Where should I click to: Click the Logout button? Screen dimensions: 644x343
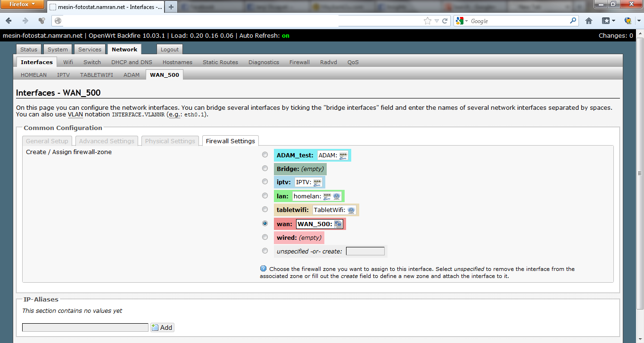click(169, 49)
